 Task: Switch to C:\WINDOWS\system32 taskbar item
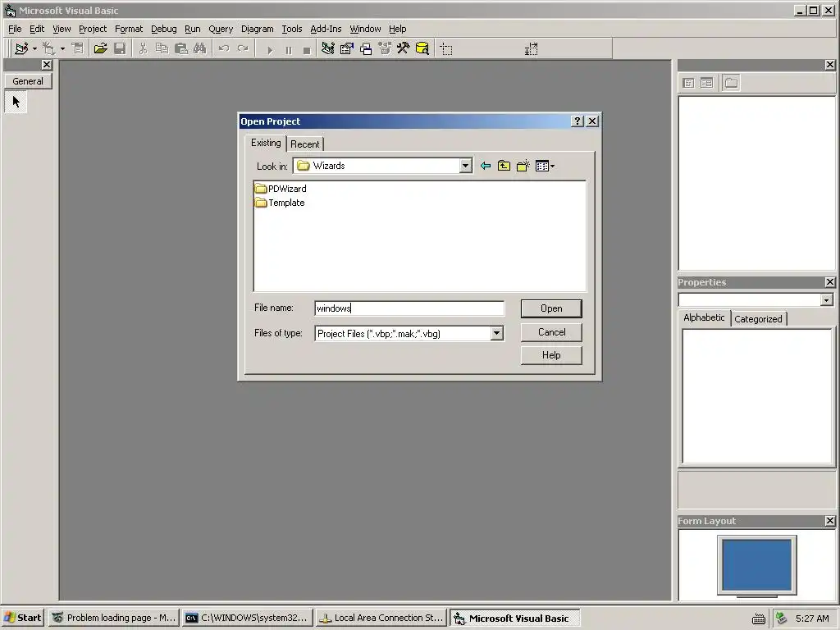246,618
